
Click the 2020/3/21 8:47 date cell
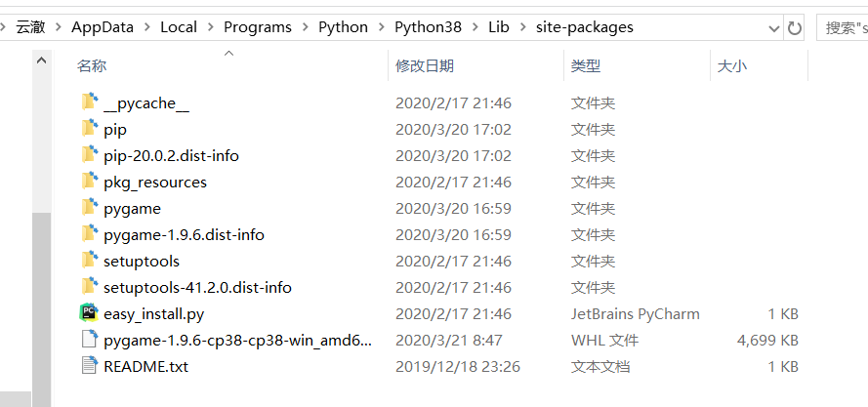pos(449,340)
